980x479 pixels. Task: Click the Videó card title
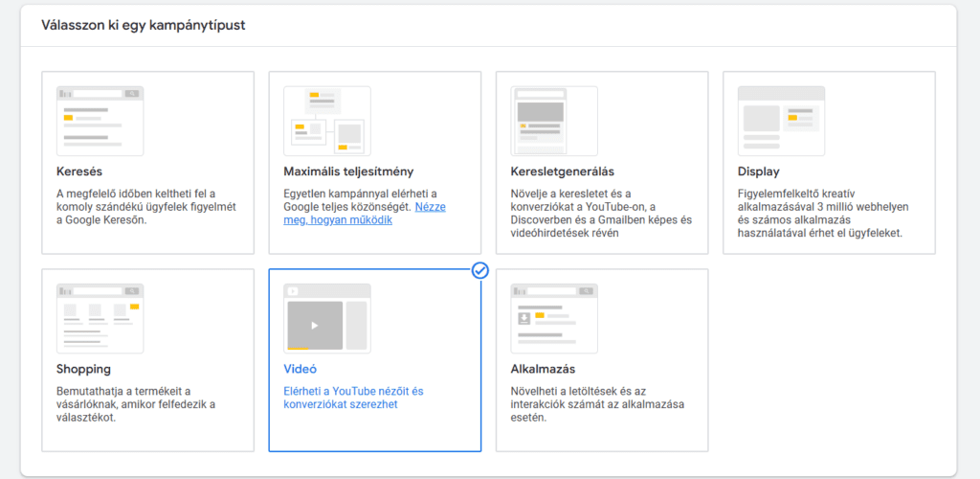click(x=300, y=369)
